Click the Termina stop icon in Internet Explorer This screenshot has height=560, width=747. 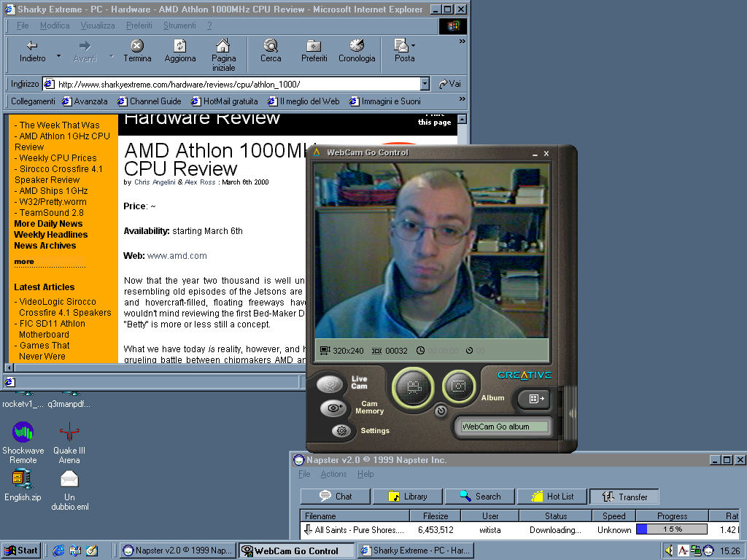point(137,46)
